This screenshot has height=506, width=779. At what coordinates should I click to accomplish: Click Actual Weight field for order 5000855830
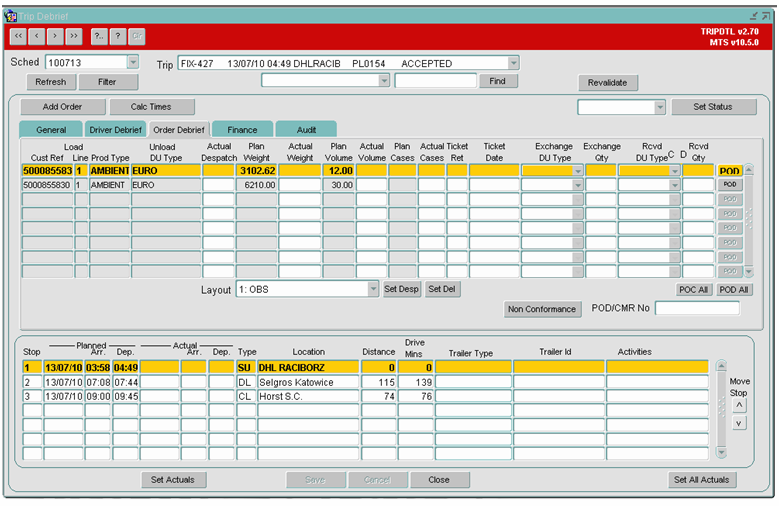pyautogui.click(x=300, y=185)
